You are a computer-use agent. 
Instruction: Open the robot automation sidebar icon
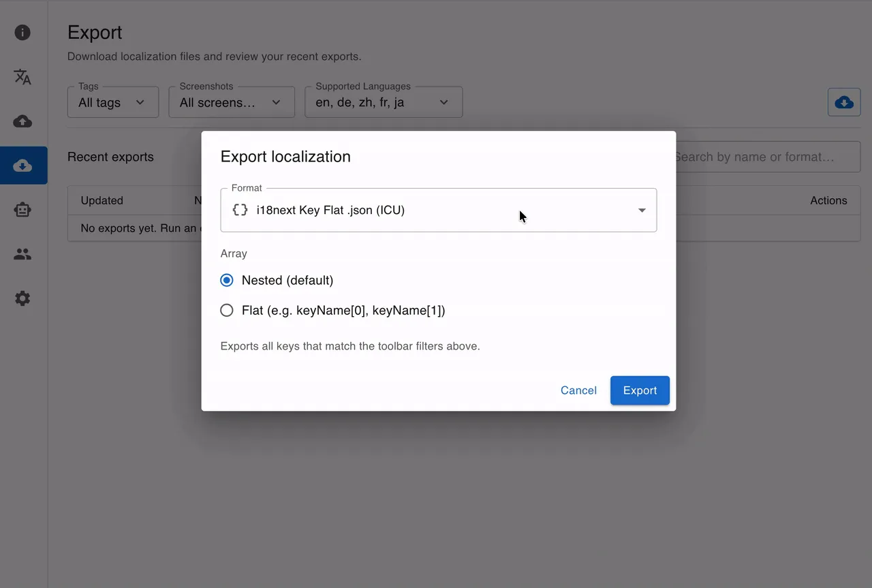(x=22, y=210)
